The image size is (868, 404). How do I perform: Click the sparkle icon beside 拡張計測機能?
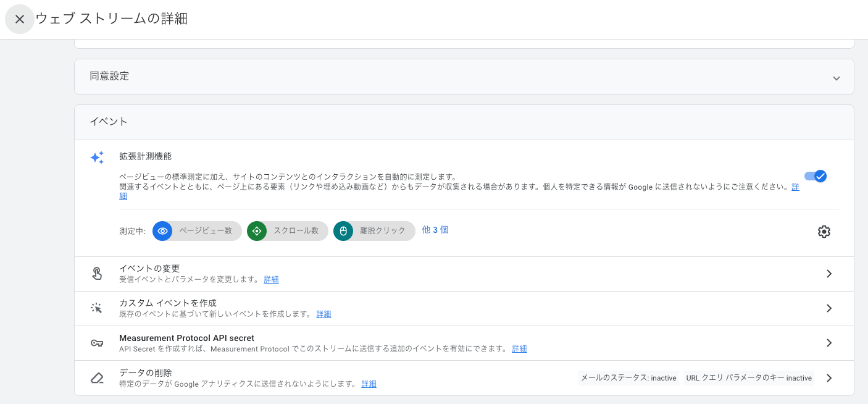(x=97, y=158)
